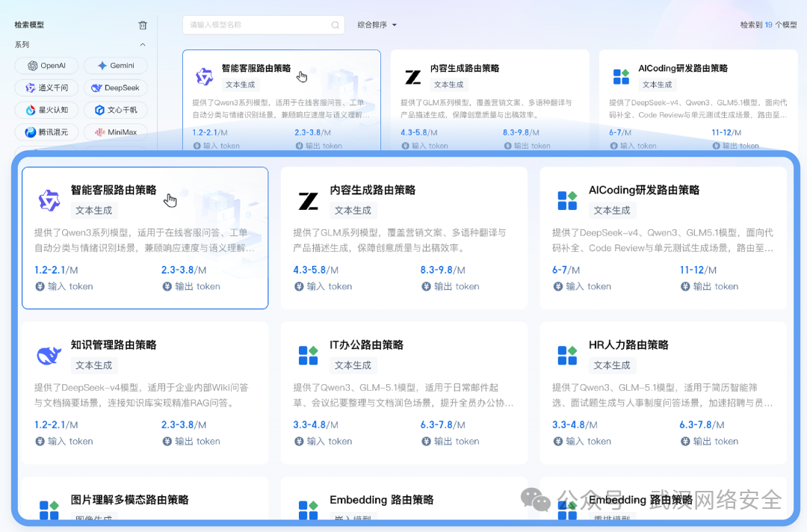
Task: Click the 输入 token coin icon on enlarged 内容生成路由策略 card
Action: pos(298,286)
